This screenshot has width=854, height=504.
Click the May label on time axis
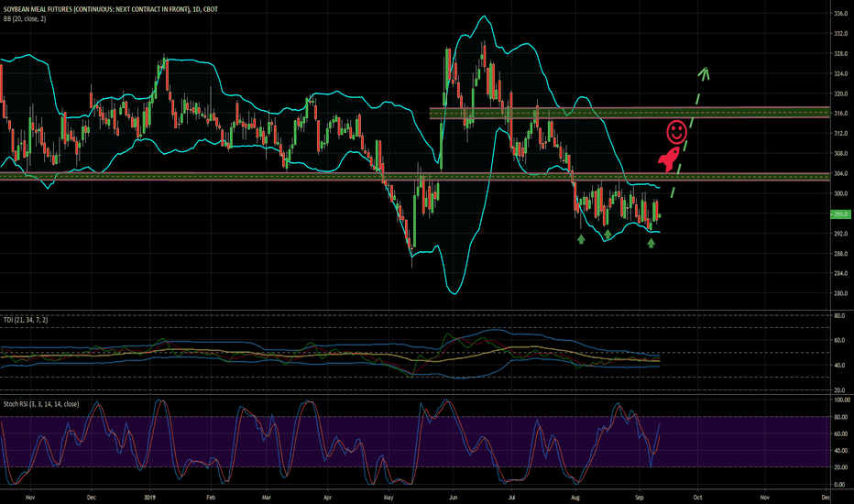pos(389,498)
